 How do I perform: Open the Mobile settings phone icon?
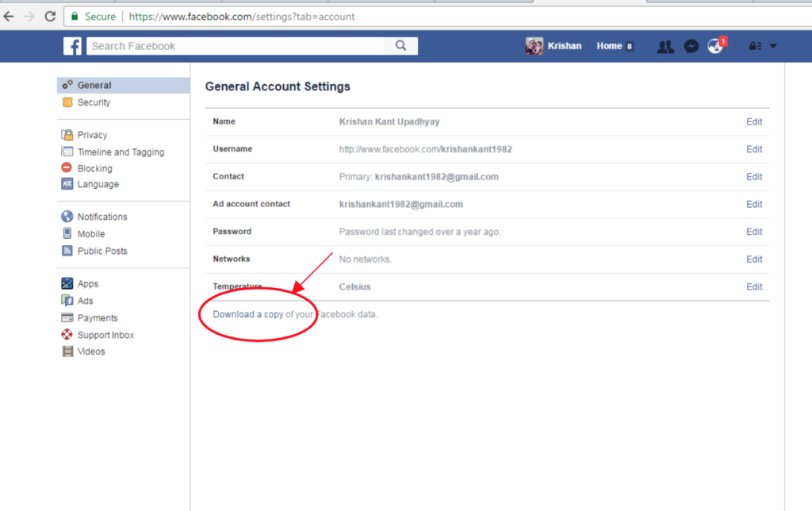(x=67, y=234)
